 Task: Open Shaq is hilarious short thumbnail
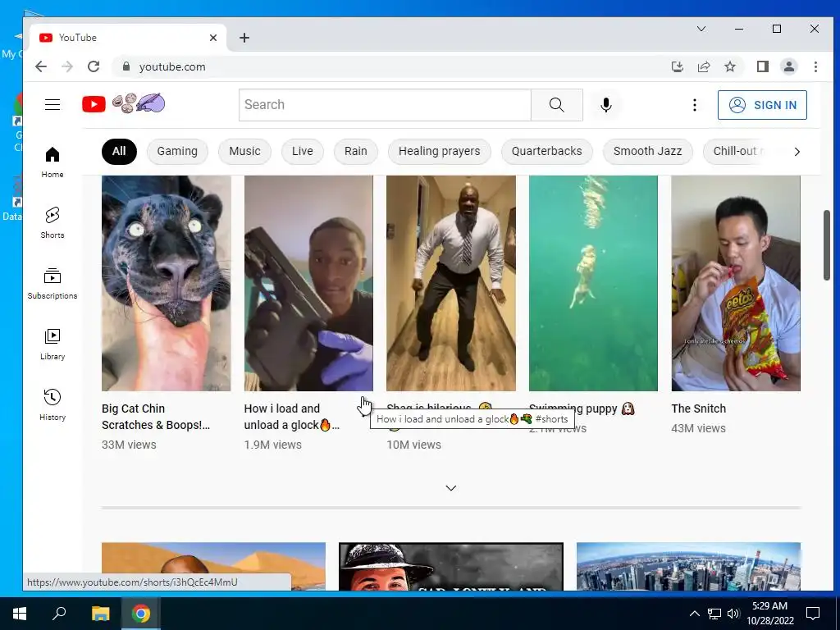(451, 283)
